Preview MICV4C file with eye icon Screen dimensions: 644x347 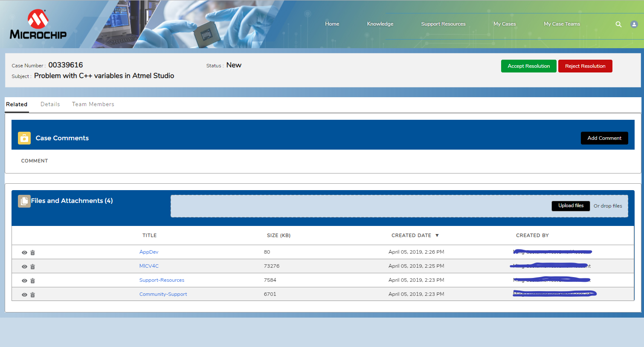[x=24, y=267]
